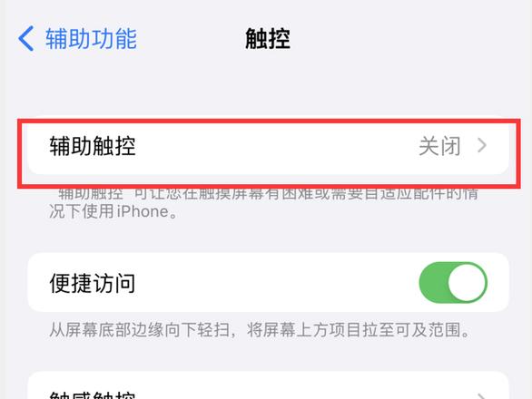Toggle the 便捷访问 switch off

coord(453,282)
